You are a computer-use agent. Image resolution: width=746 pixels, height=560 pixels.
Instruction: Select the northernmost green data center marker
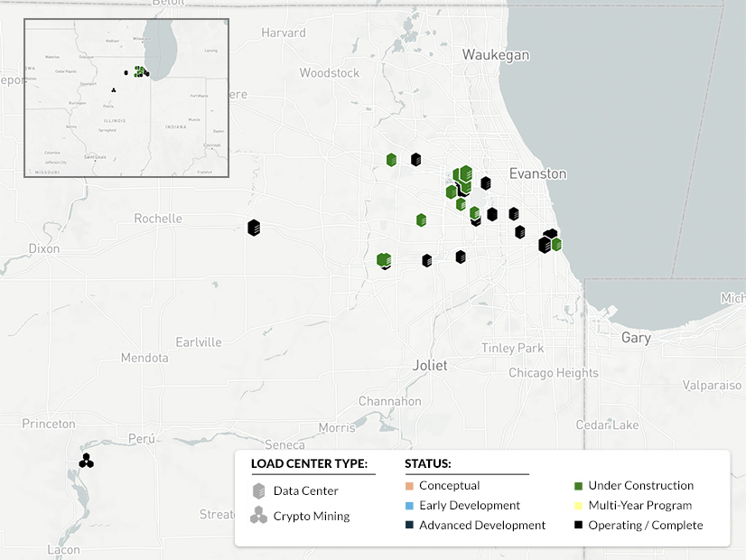pyautogui.click(x=390, y=159)
